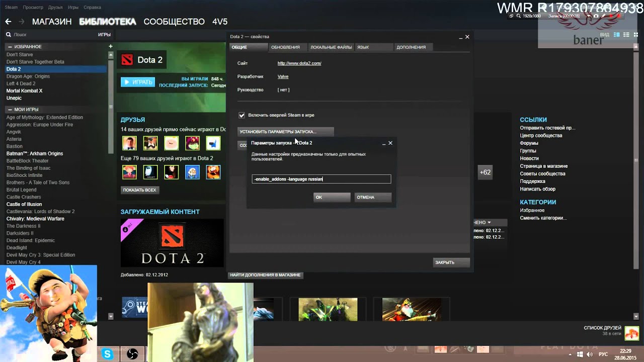Switch to the ЛОКАЛЬНЫЕ ФАЙЛЫ tab
644x362 pixels.
click(x=331, y=47)
